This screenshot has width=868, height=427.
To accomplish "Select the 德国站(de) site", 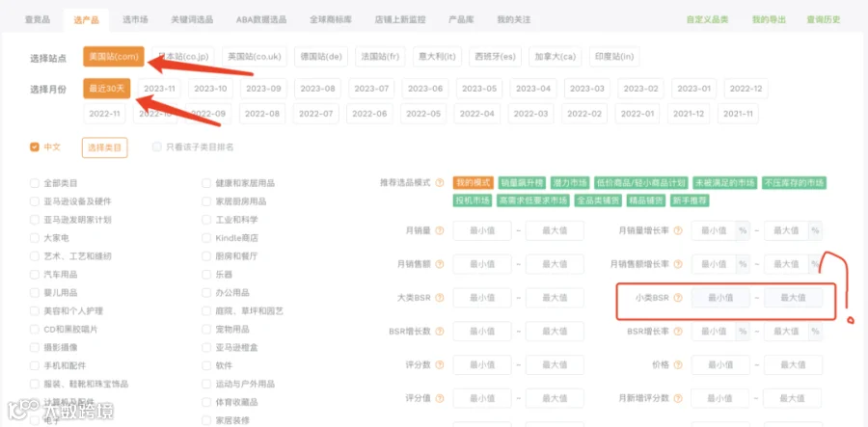I will [321, 57].
